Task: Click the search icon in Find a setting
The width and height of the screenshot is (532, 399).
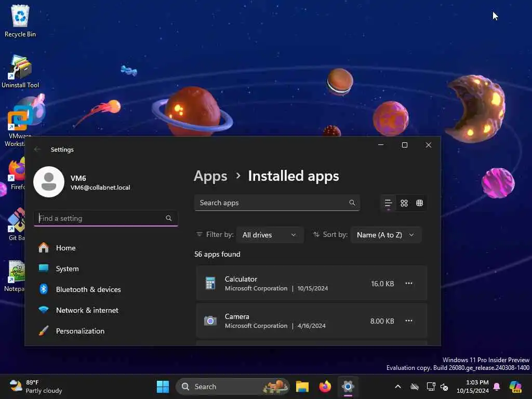Action: [169, 218]
